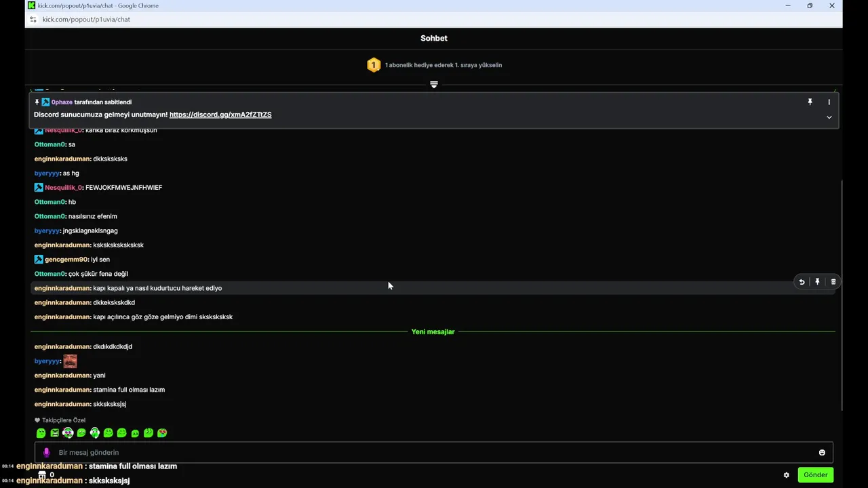This screenshot has height=488, width=868.
Task: Open chat settings gear
Action: [x=787, y=475]
